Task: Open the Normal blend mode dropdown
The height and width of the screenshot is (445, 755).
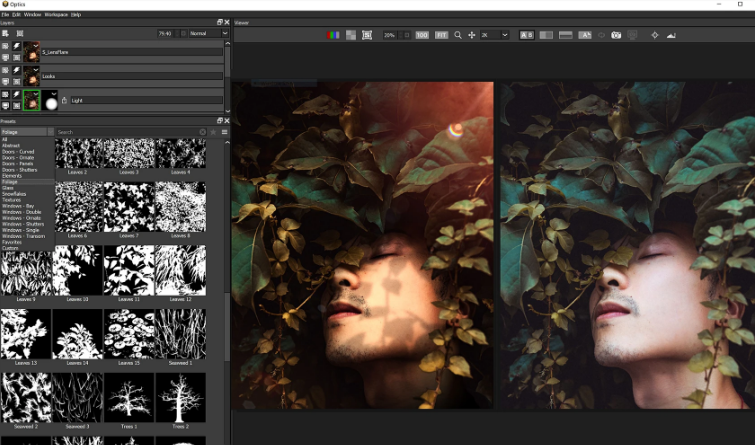Action: (x=208, y=33)
